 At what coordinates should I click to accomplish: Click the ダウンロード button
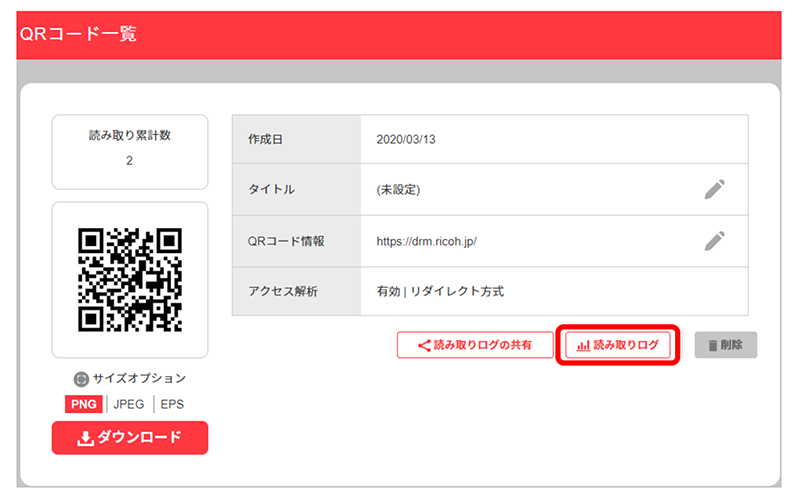[130, 437]
